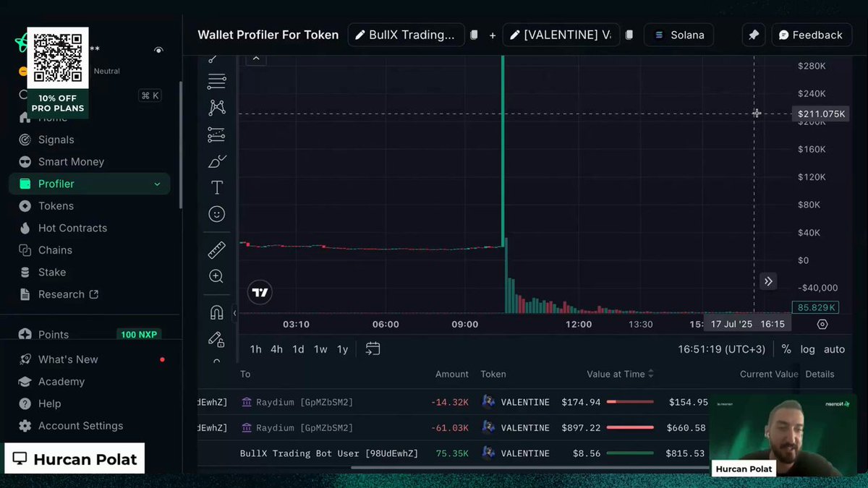The height and width of the screenshot is (488, 868).
Task: Edit the BullX Trading wallet field
Action: [x=406, y=35]
